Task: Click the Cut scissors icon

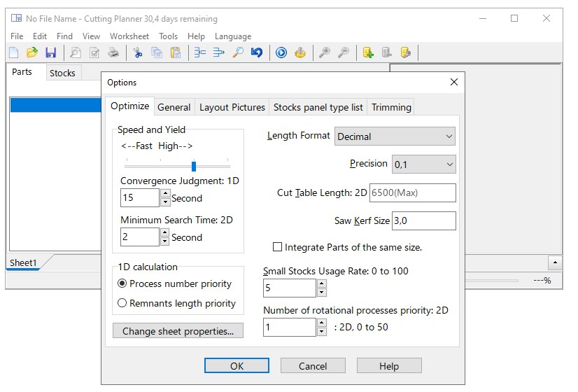Action: click(x=138, y=52)
